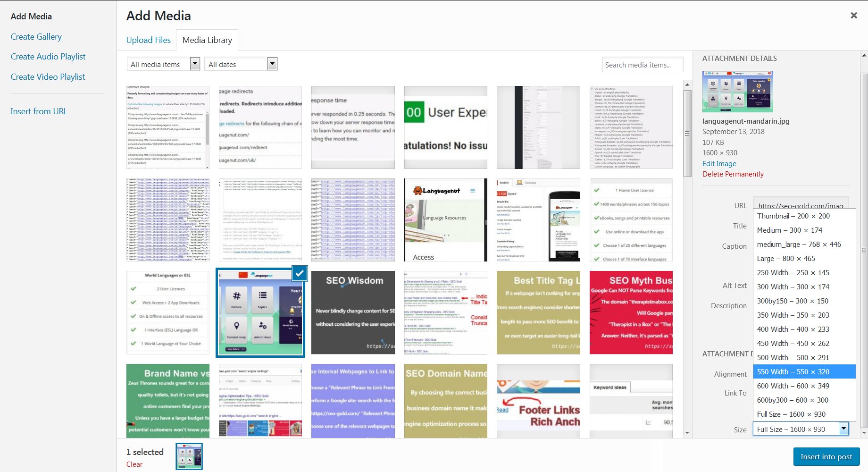Uncheck the selected languagenut-mandarin thumbnail checkmark

pos(300,273)
